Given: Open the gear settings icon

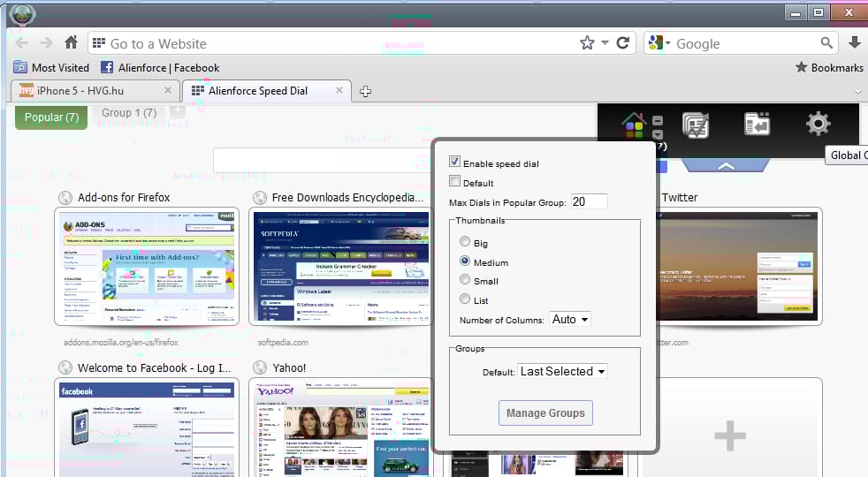Looking at the screenshot, I should coord(818,124).
